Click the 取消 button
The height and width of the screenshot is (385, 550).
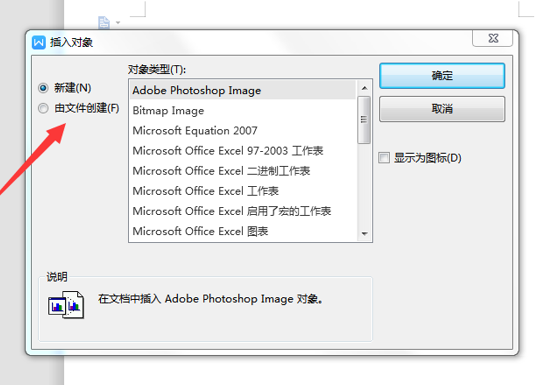(x=442, y=109)
